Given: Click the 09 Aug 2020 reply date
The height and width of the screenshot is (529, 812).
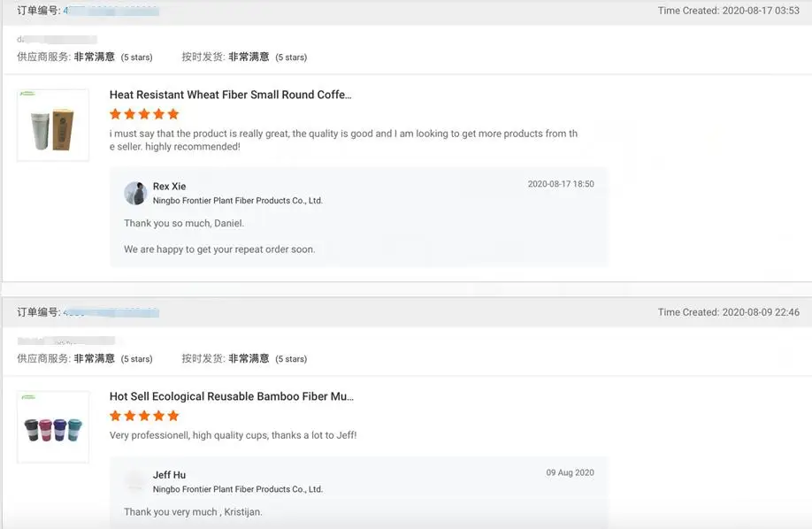Looking at the screenshot, I should 570,472.
